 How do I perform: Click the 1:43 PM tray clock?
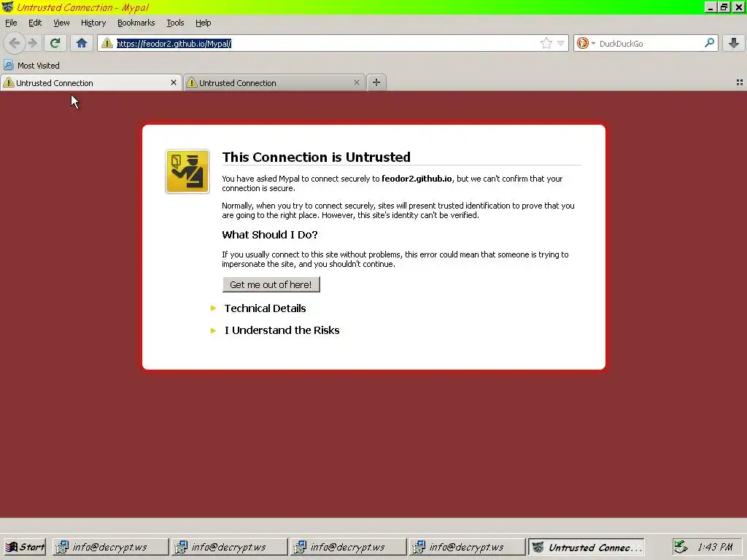pyautogui.click(x=715, y=547)
